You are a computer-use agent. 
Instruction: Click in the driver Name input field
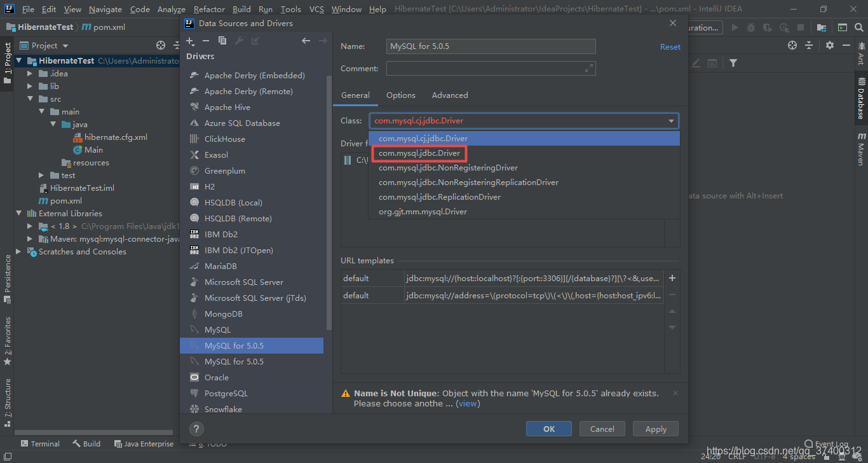tap(491, 46)
